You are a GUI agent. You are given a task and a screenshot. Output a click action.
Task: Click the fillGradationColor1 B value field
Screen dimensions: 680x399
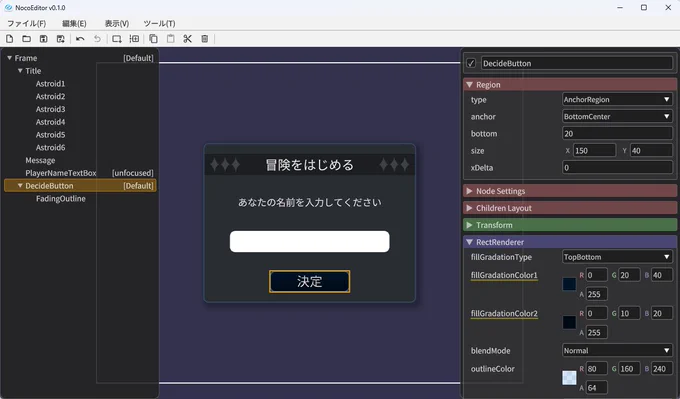tap(662, 275)
